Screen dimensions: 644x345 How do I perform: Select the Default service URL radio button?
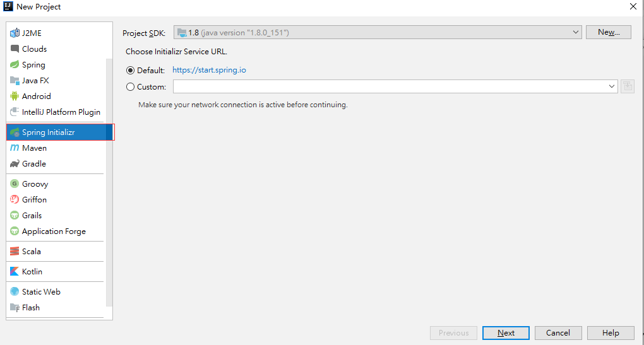tap(131, 71)
